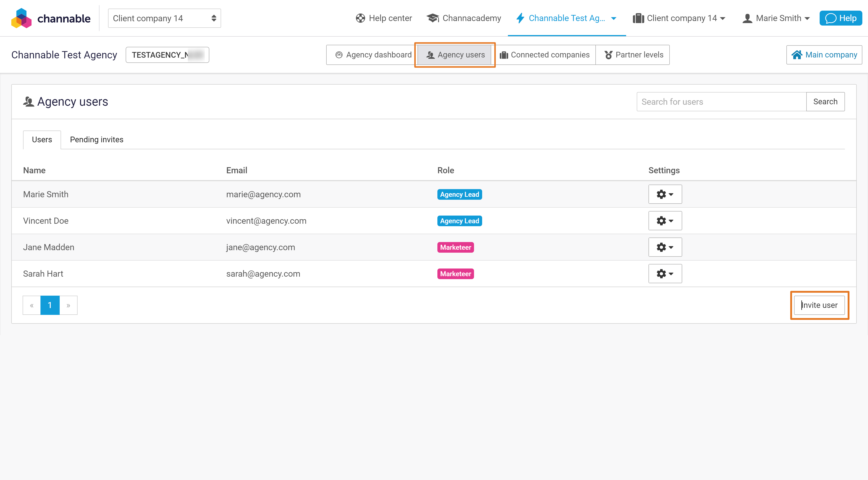Open settings gear for Vincent Doe

[665, 221]
